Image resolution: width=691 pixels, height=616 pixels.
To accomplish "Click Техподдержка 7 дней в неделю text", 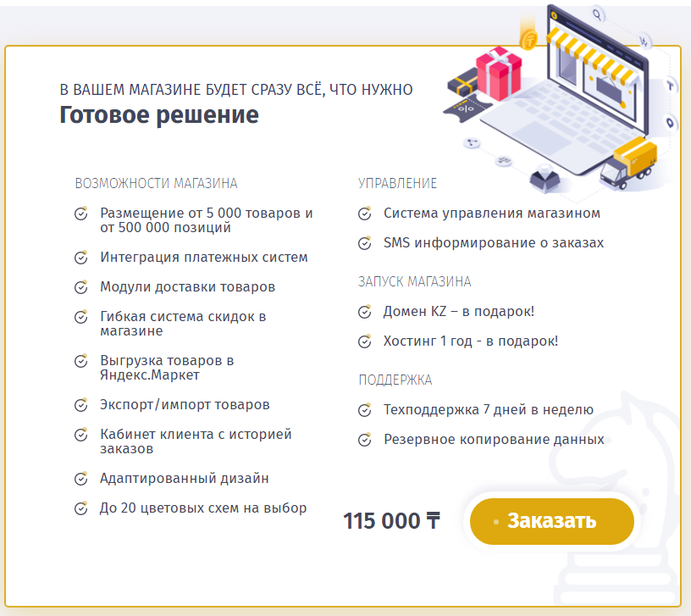I will point(489,410).
